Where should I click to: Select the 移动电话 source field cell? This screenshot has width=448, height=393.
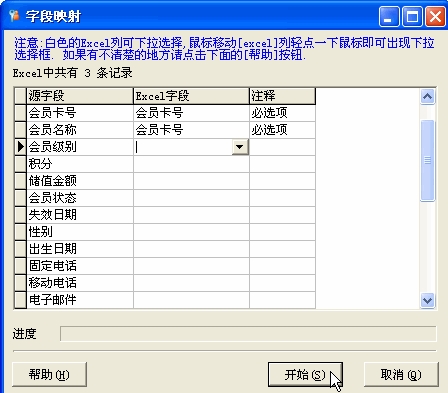coord(80,283)
